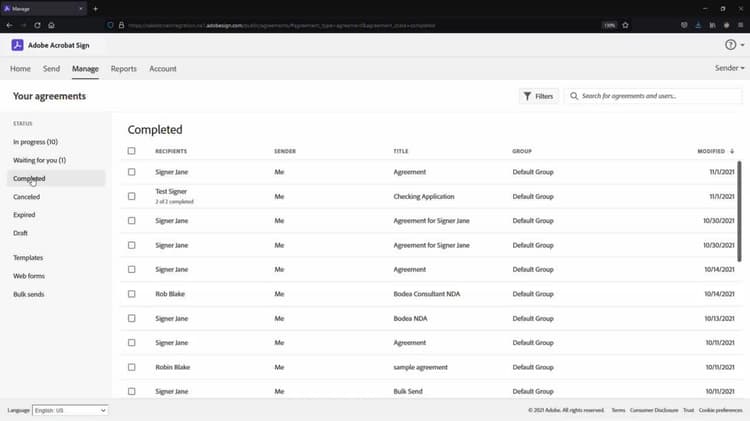
Task: Open the Bodea NDA agreement
Action: coord(410,318)
